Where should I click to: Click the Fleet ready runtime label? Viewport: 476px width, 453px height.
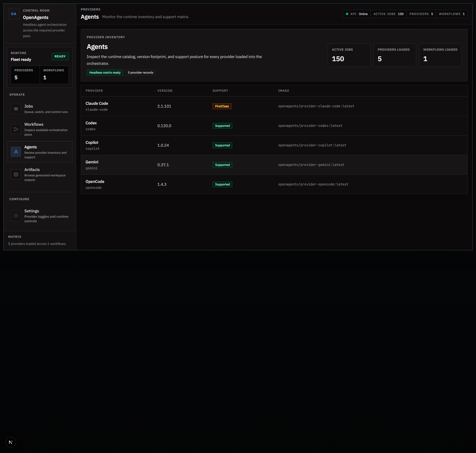click(21, 59)
